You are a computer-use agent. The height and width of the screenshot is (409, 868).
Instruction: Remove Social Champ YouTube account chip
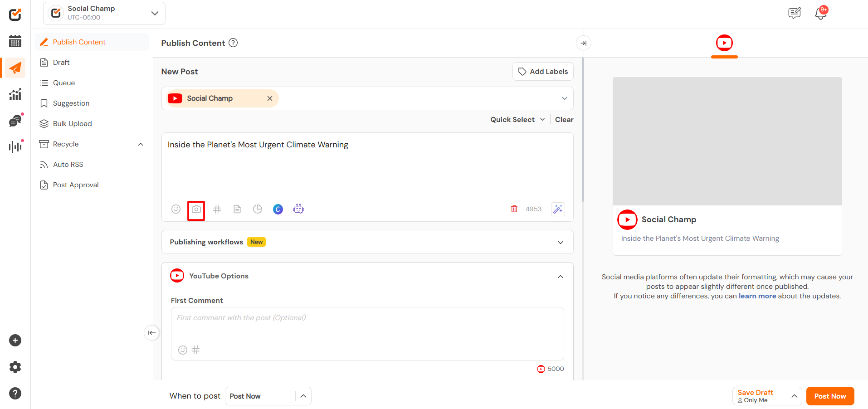coord(270,98)
